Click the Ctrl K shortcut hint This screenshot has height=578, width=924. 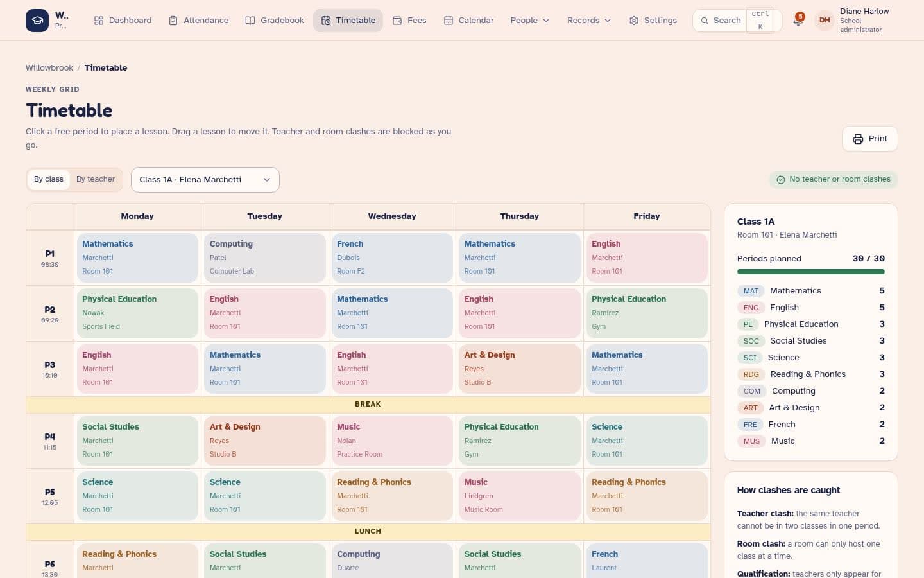pyautogui.click(x=760, y=21)
